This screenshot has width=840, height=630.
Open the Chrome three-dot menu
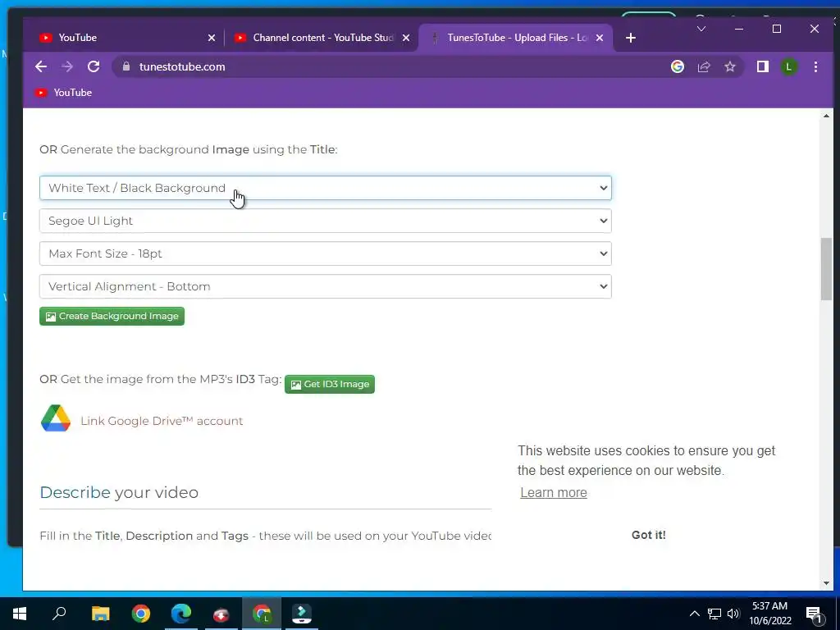(x=815, y=66)
